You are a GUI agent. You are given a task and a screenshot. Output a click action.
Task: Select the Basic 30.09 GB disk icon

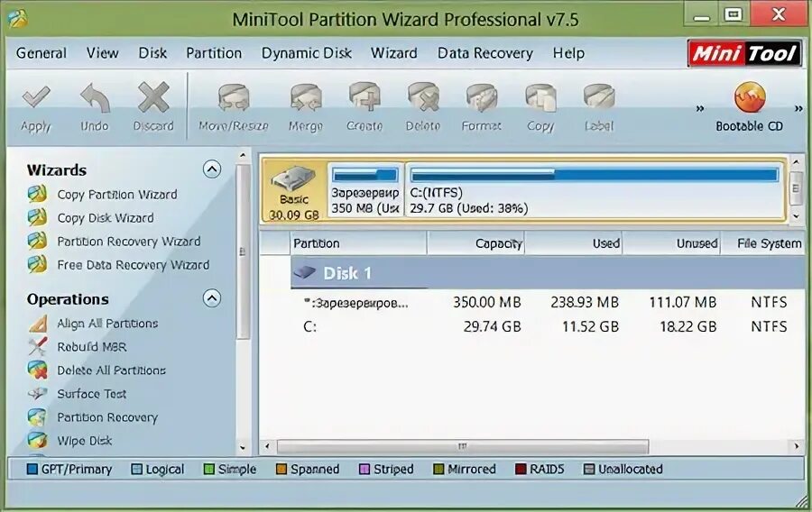tap(293, 192)
